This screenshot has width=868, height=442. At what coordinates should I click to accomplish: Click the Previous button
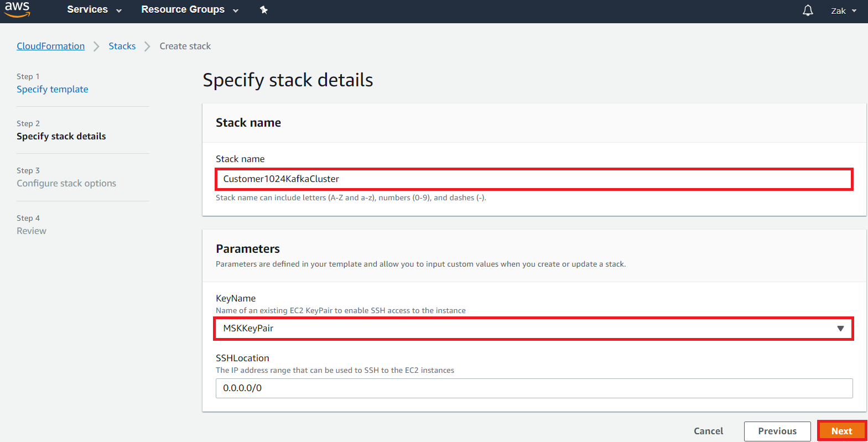click(777, 431)
